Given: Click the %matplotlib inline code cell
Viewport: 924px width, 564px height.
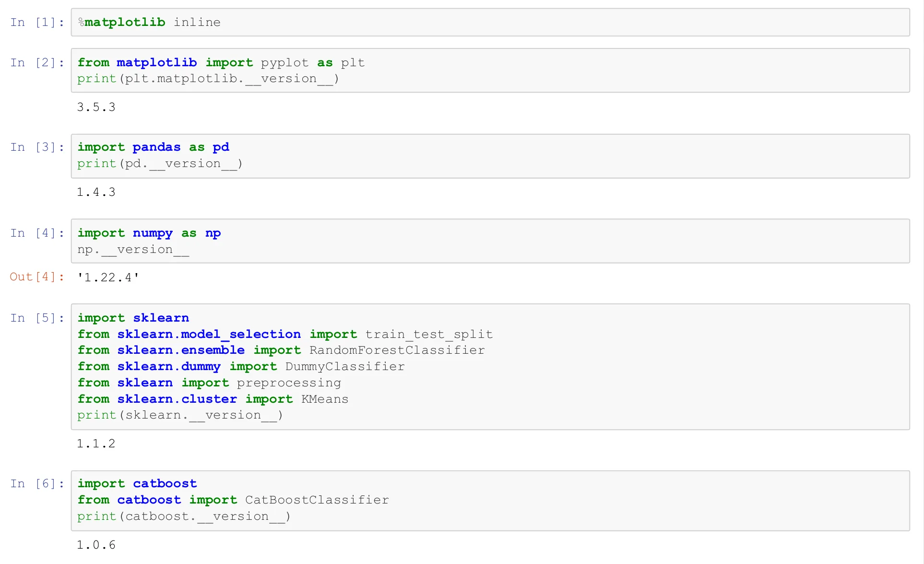Looking at the screenshot, I should click(490, 22).
